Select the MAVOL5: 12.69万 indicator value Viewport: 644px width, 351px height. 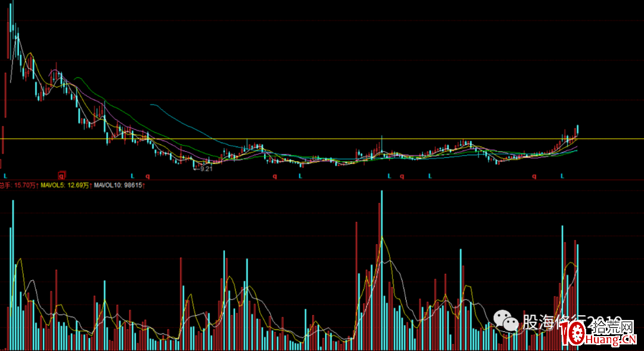point(66,186)
